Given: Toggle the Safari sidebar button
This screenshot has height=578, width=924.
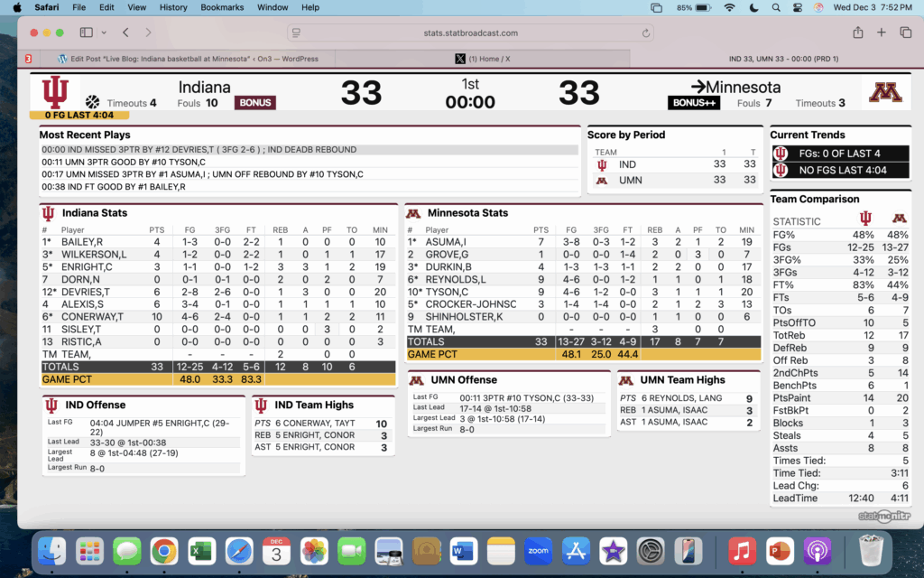Looking at the screenshot, I should coord(86,33).
